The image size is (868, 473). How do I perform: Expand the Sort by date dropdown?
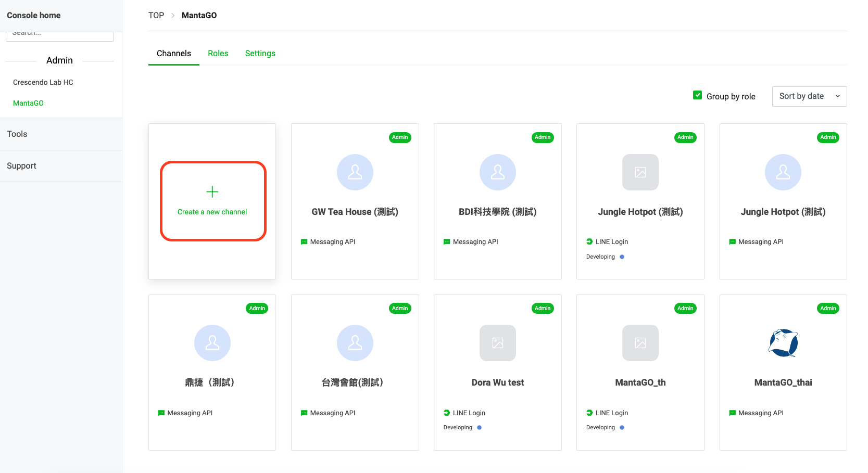(x=809, y=96)
